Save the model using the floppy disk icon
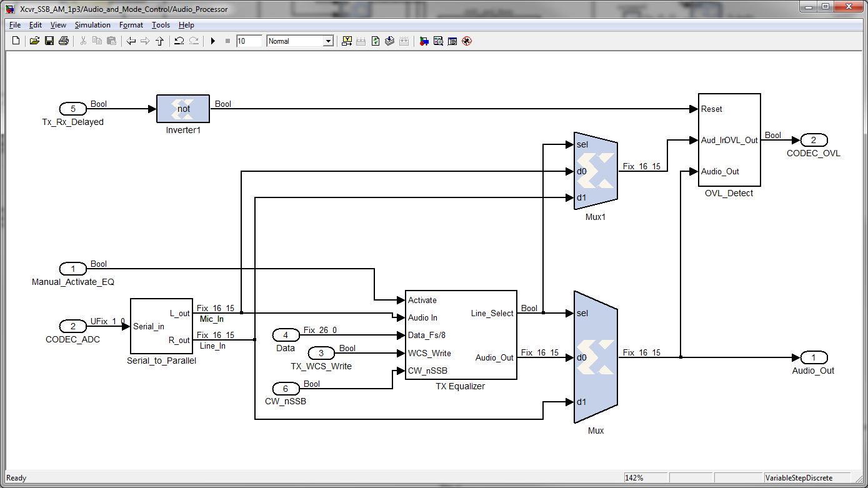The image size is (868, 488). pos(49,41)
